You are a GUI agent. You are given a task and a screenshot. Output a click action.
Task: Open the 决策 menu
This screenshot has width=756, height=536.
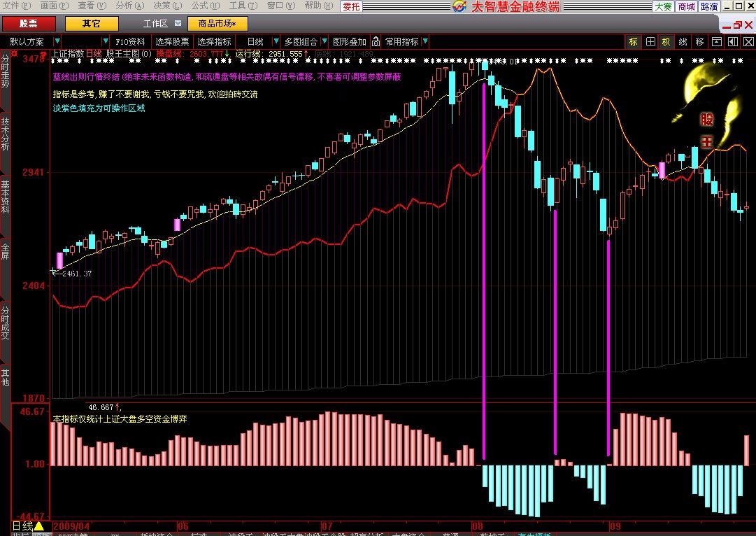[168, 6]
